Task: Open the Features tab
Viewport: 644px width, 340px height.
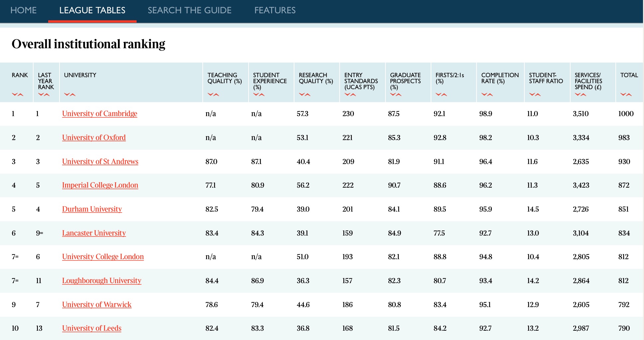Action: (x=275, y=10)
